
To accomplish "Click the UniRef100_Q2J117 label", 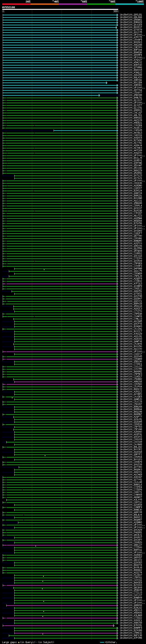I will click(x=131, y=100).
